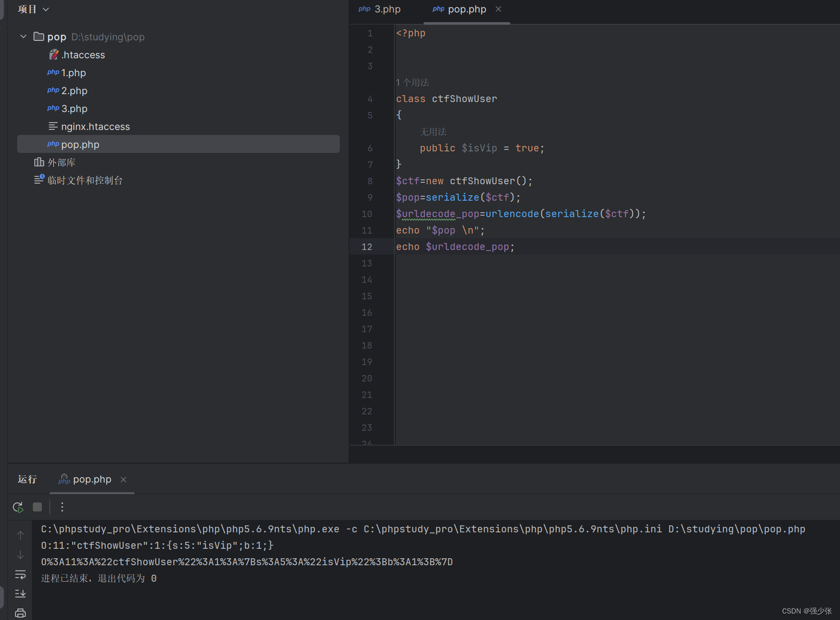
Task: Print the console output
Action: 20,613
